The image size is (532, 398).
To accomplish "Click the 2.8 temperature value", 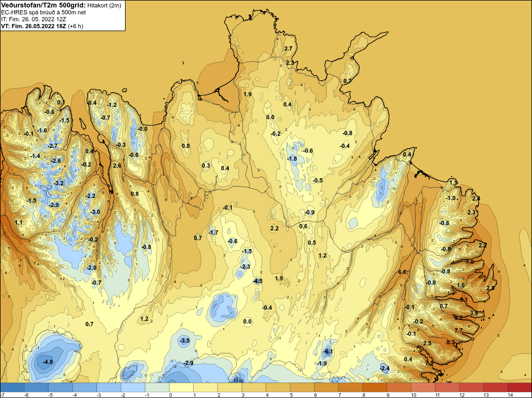I will (491, 288).
